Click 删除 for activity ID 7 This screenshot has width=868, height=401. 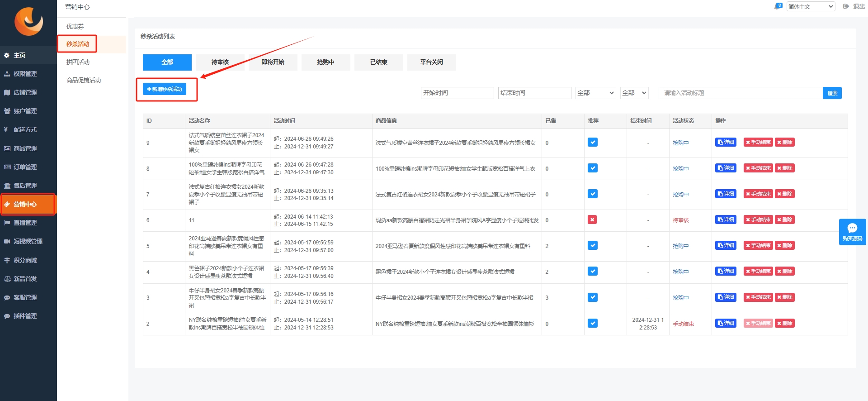[785, 194]
